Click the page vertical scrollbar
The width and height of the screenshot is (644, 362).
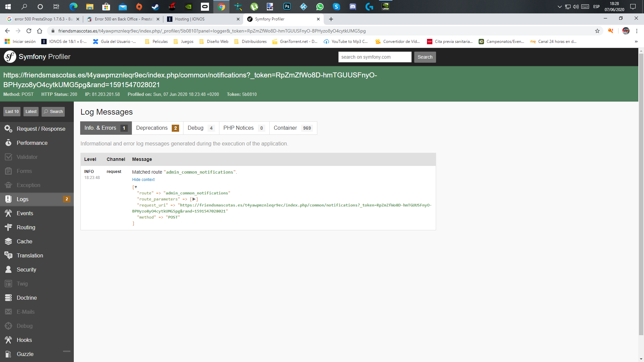[641, 194]
